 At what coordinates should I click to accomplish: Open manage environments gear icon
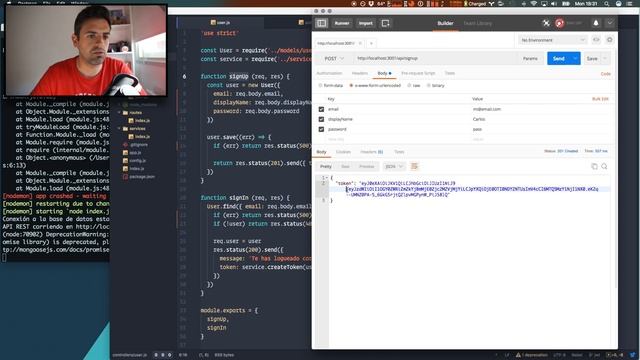pos(609,40)
